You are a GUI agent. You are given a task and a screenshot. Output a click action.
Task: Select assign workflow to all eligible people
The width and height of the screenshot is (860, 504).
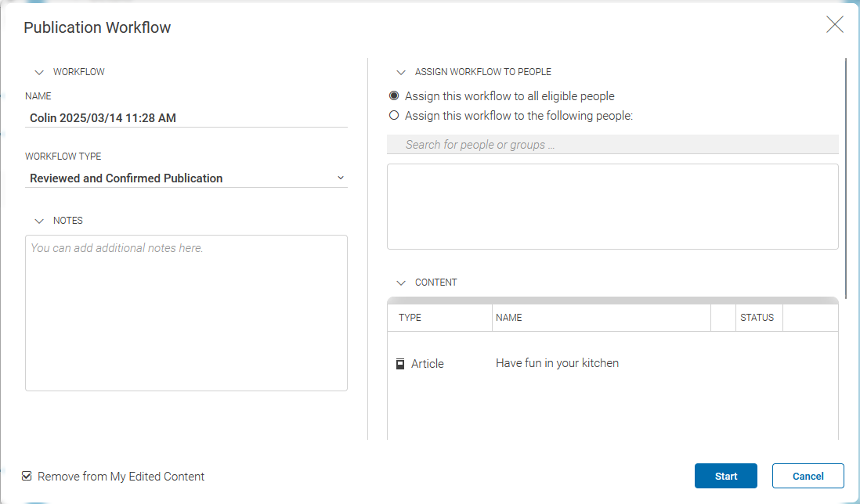(393, 95)
